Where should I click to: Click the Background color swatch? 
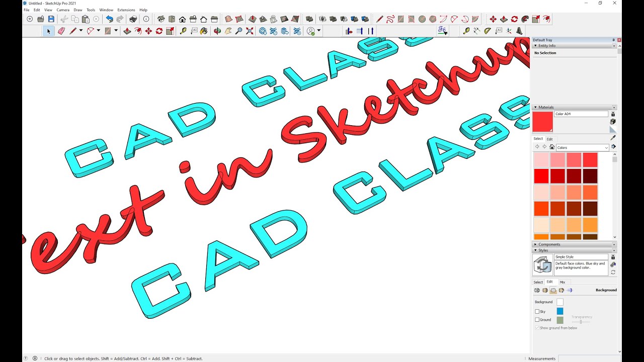pos(560,302)
